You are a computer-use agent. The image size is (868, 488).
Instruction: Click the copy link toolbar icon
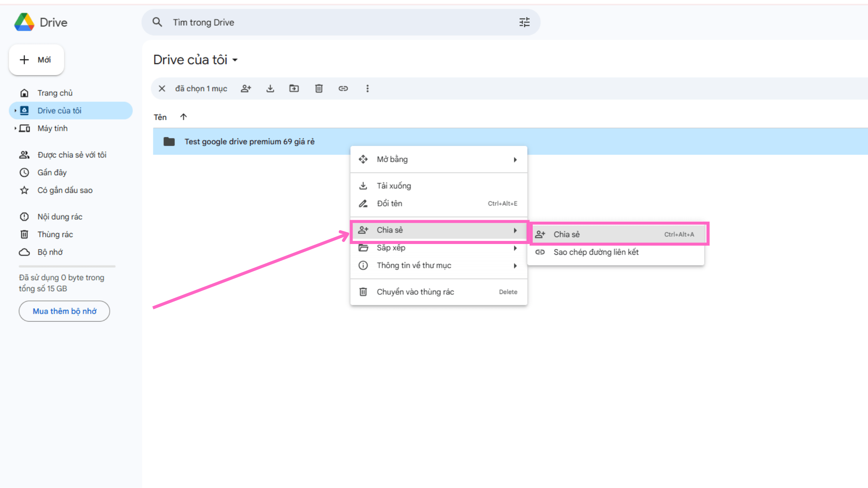[343, 89]
